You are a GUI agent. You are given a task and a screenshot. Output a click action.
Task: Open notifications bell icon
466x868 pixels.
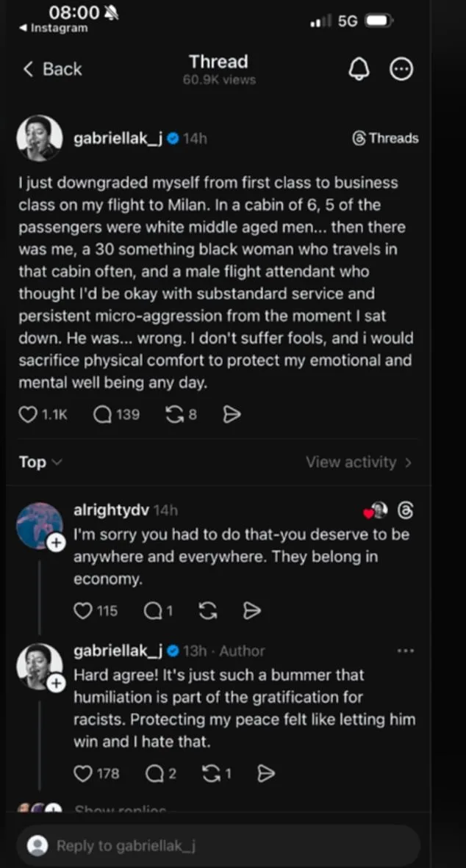click(x=359, y=68)
